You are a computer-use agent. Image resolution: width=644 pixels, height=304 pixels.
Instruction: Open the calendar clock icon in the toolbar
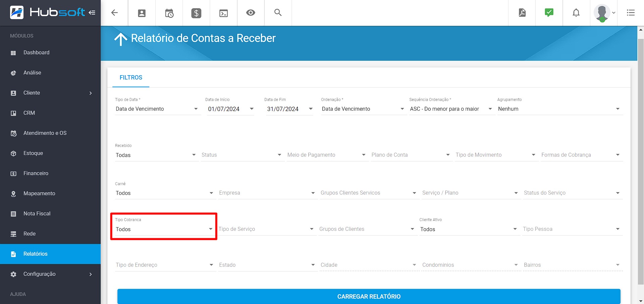[169, 13]
